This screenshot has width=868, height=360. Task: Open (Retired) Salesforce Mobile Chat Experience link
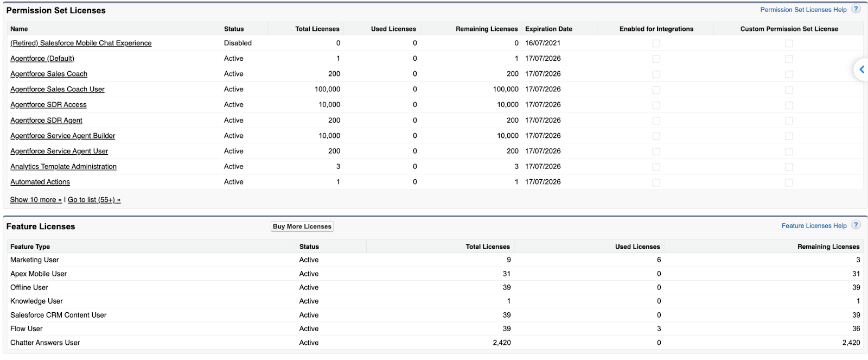[x=81, y=43]
